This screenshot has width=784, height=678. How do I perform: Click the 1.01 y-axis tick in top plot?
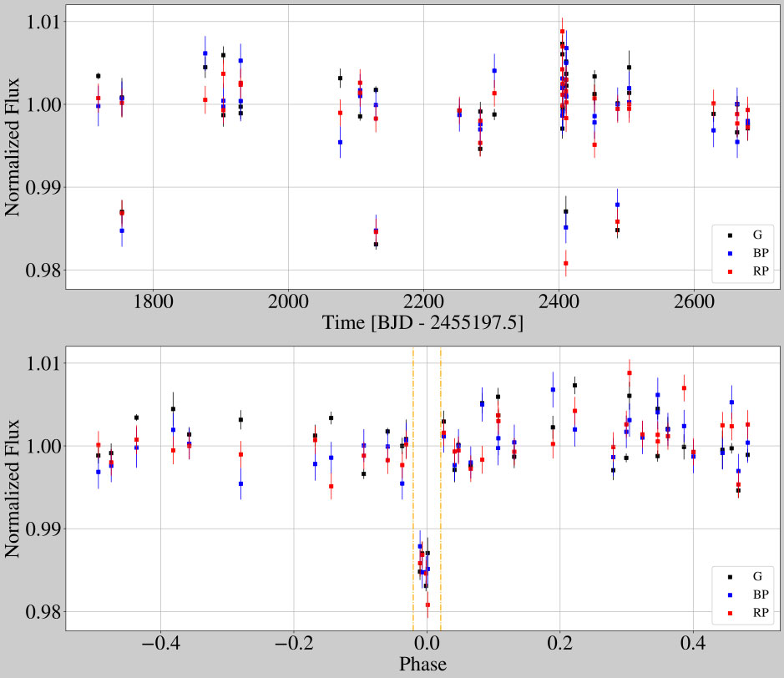(x=37, y=21)
